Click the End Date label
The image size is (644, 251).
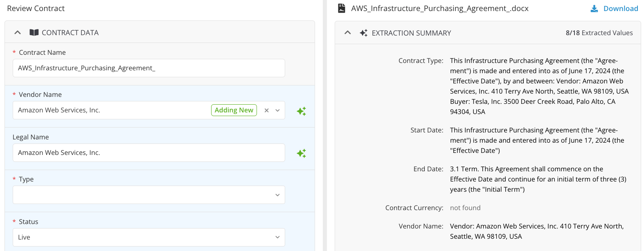pyautogui.click(x=428, y=169)
